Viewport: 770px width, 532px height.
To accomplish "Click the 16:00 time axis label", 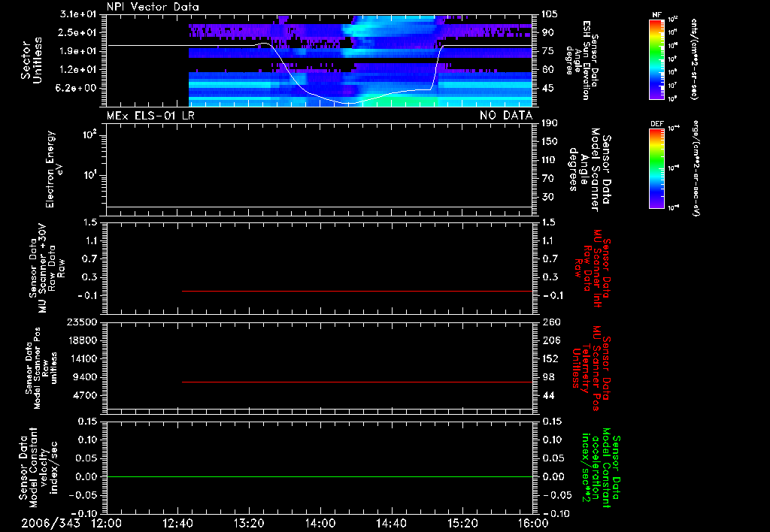I will click(533, 523).
